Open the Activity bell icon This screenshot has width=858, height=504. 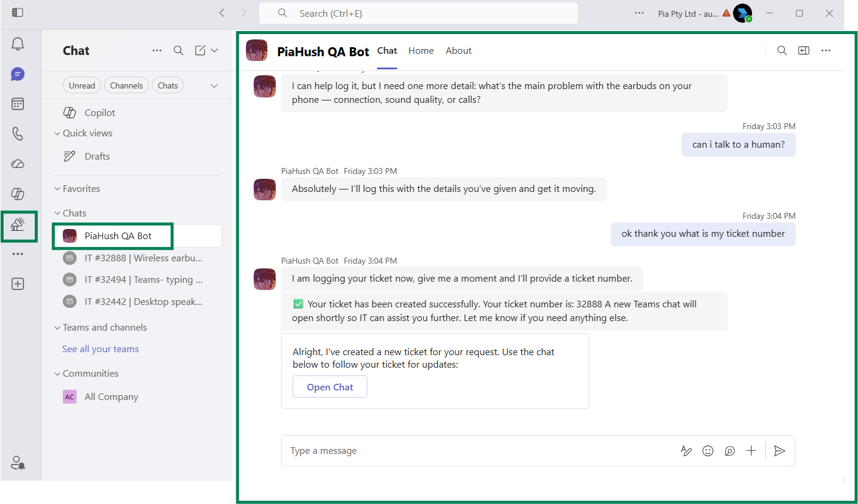pos(18,44)
